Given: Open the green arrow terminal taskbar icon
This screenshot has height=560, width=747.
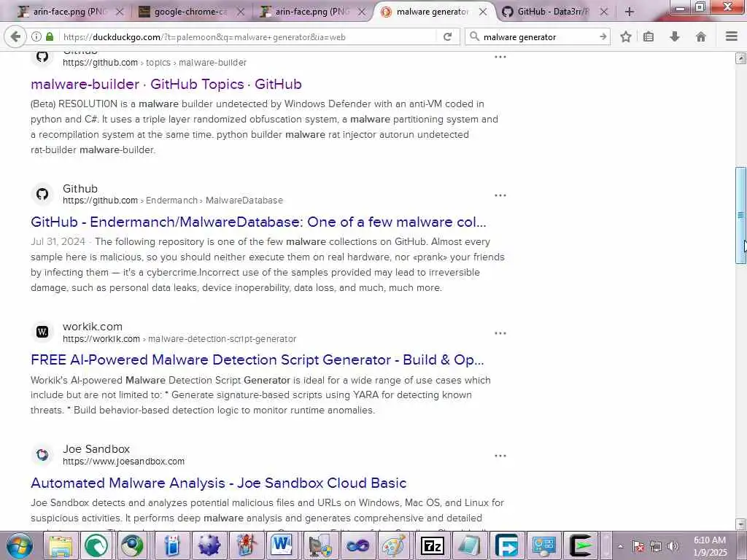Looking at the screenshot, I should point(581,545).
